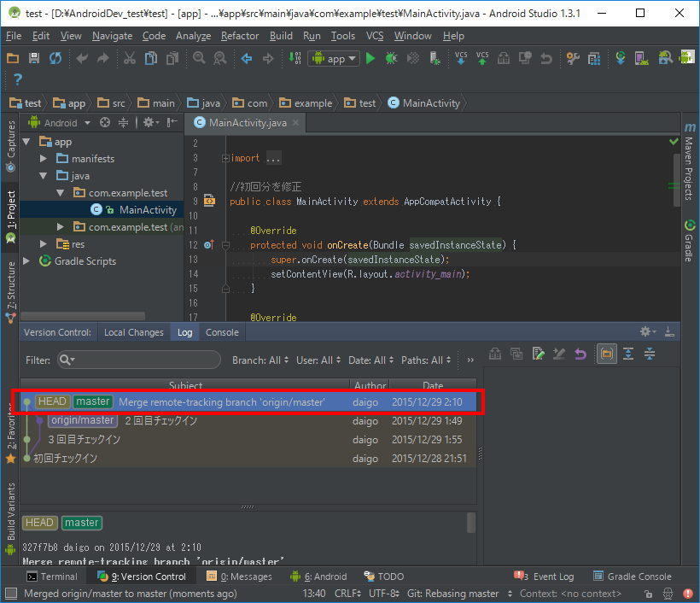700x603 pixels.
Task: Open the Paths: All filter
Action: click(x=426, y=360)
